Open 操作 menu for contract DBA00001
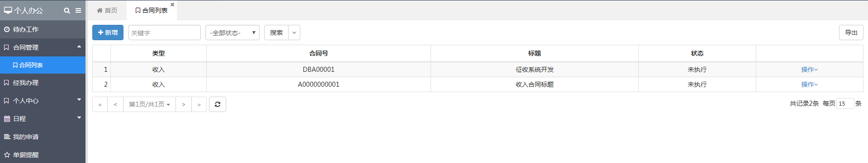 [x=809, y=70]
